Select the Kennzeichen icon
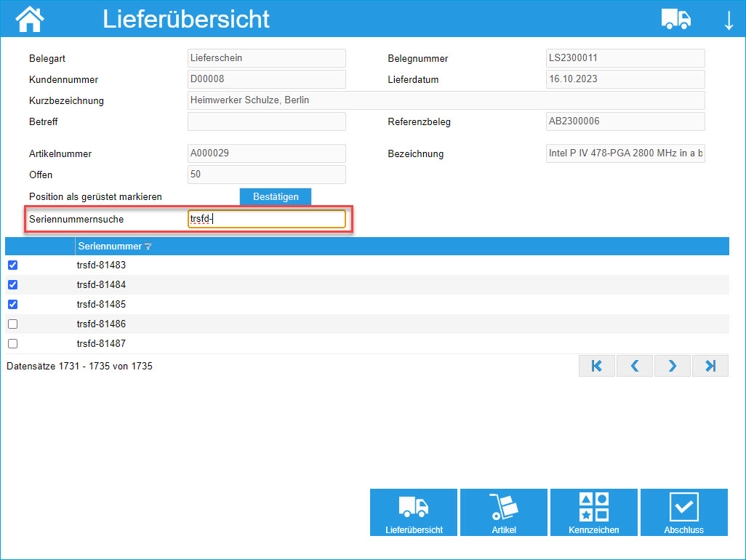Image resolution: width=746 pixels, height=560 pixels. pos(593,512)
